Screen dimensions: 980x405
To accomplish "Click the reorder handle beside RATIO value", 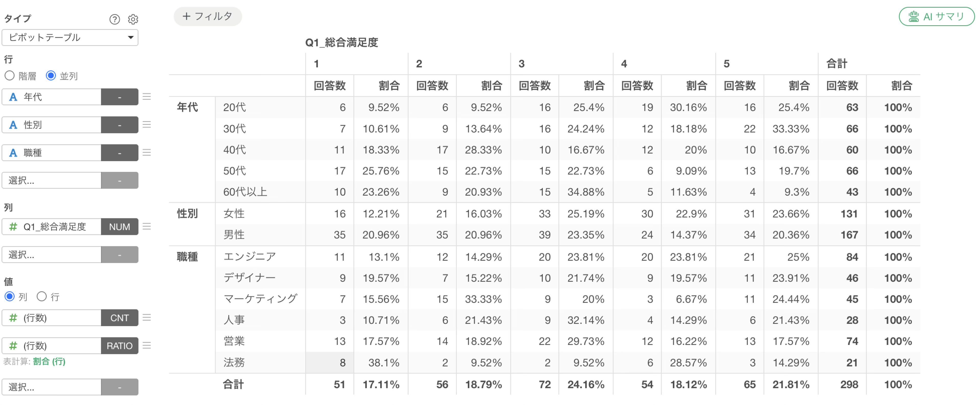I will pyautogui.click(x=147, y=345).
